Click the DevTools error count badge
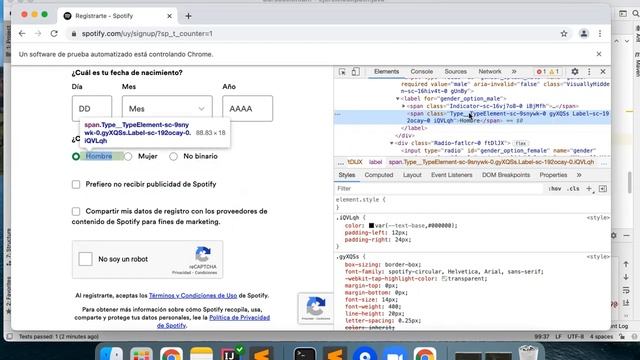 (541, 72)
